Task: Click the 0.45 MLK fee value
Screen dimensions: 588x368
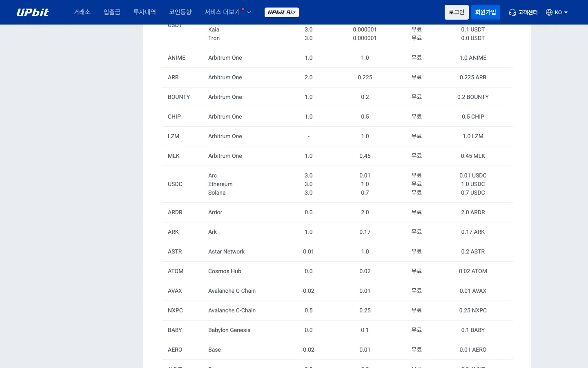Action: tap(473, 156)
